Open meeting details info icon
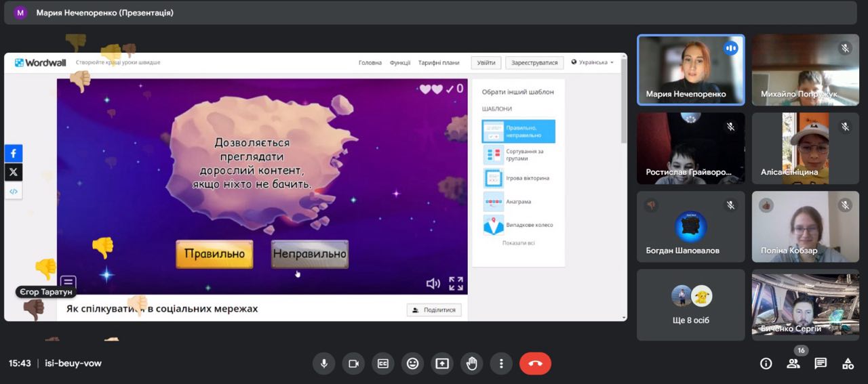The height and width of the screenshot is (384, 868). coord(766,364)
